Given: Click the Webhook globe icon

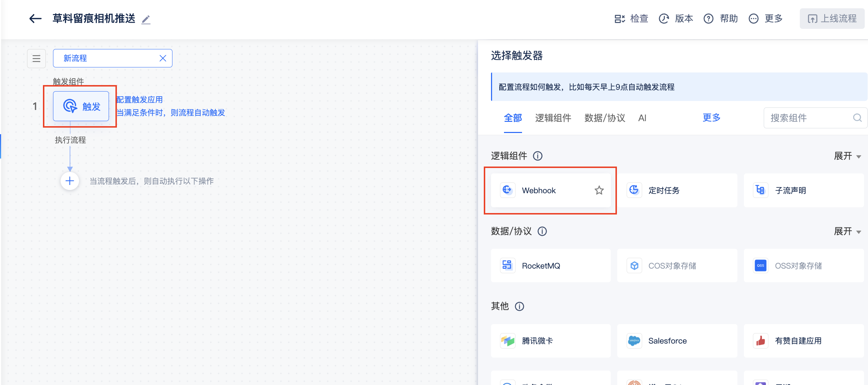Looking at the screenshot, I should pos(507,190).
